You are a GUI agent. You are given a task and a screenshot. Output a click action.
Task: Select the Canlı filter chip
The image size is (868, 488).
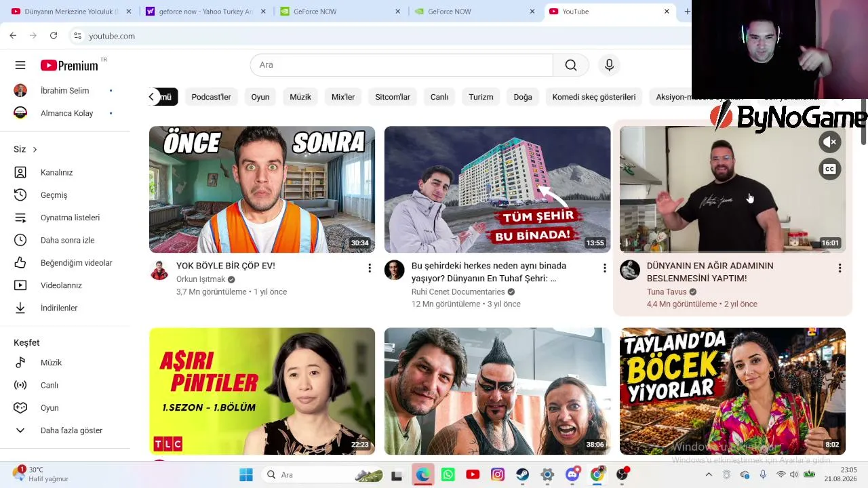[439, 97]
